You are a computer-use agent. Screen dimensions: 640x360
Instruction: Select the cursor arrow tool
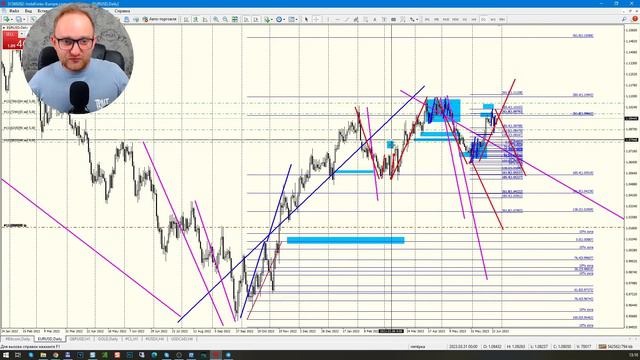(307, 19)
